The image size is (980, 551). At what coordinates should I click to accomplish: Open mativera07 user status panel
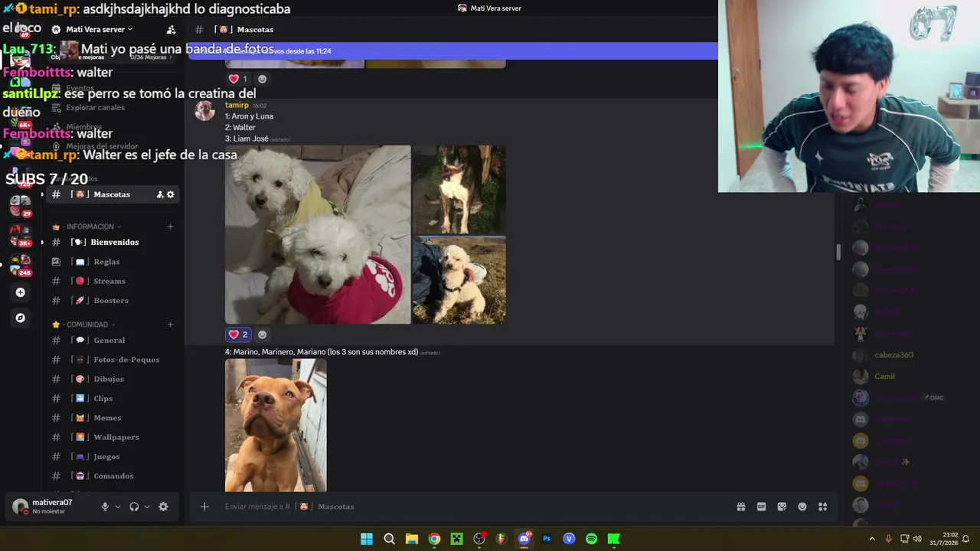click(52, 507)
